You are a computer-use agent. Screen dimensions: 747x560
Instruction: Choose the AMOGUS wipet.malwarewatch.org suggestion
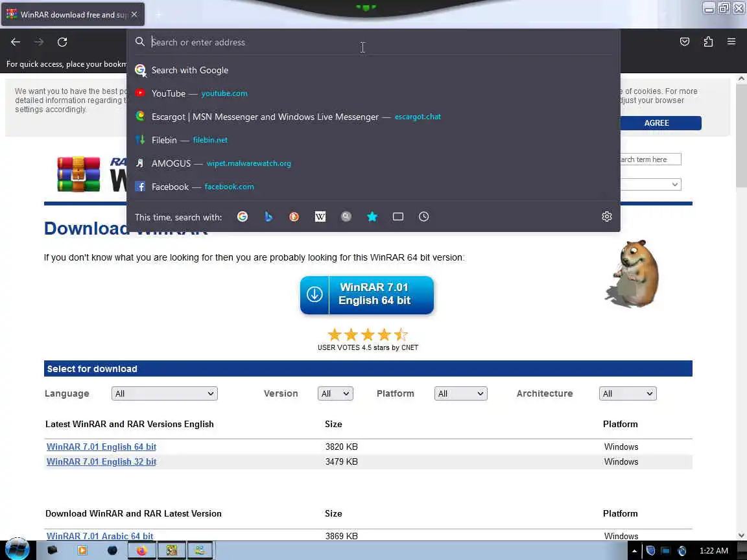coord(373,163)
